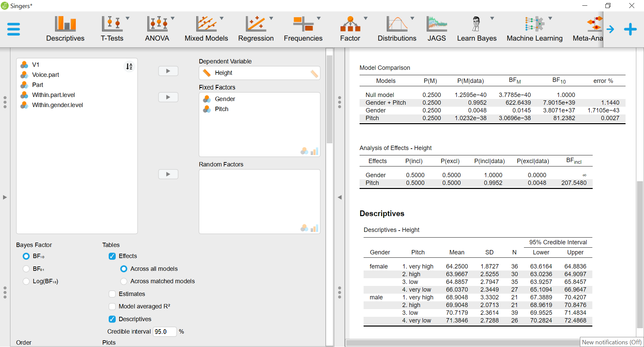Click the ordinal type icon under Fixed Factors
This screenshot has height=347, width=644.
[314, 151]
